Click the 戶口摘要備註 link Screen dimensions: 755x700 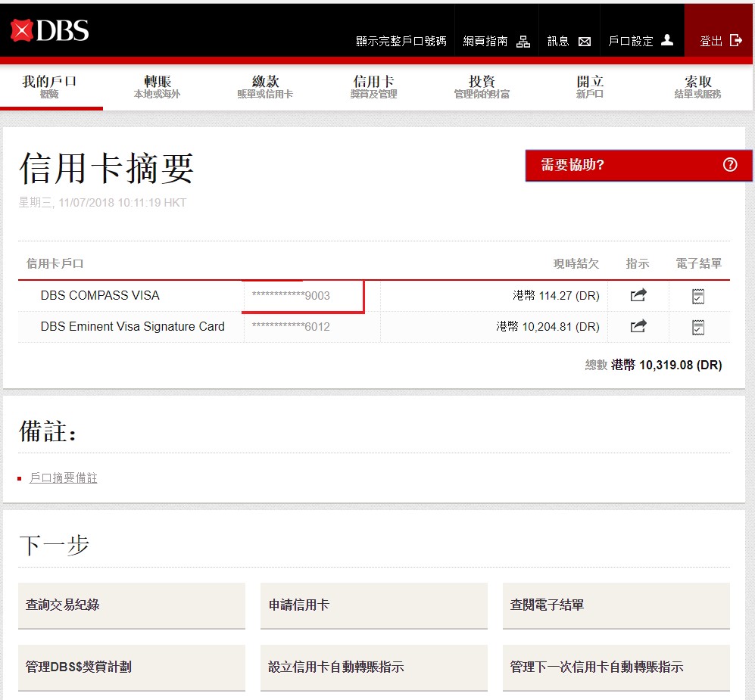coord(64,478)
